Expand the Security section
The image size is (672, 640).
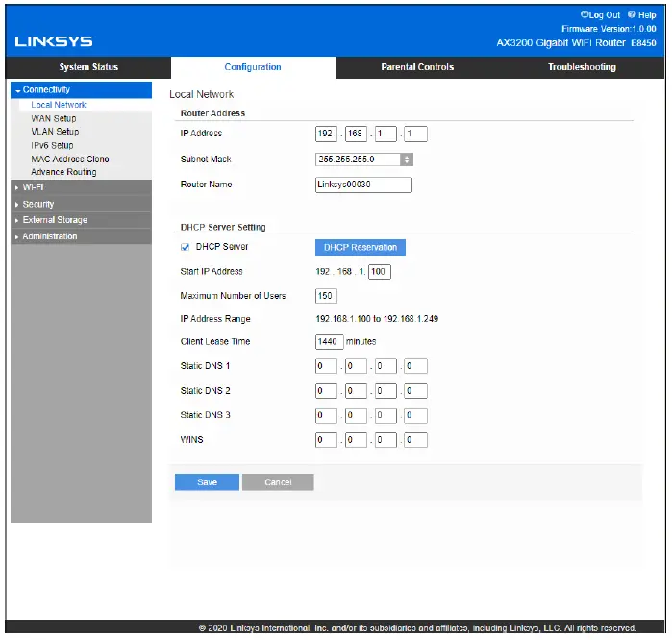point(81,204)
